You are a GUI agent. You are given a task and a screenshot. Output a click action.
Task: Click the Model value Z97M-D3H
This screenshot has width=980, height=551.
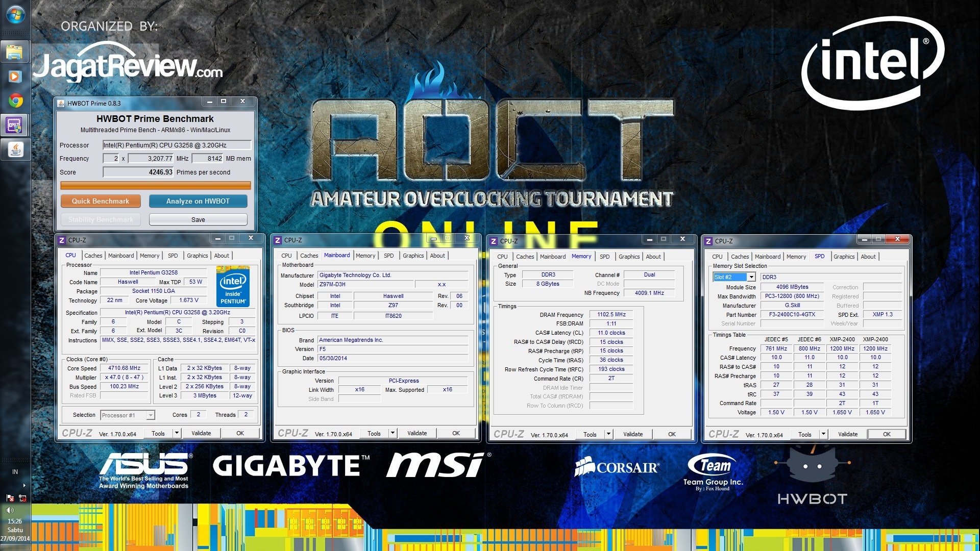coord(365,285)
